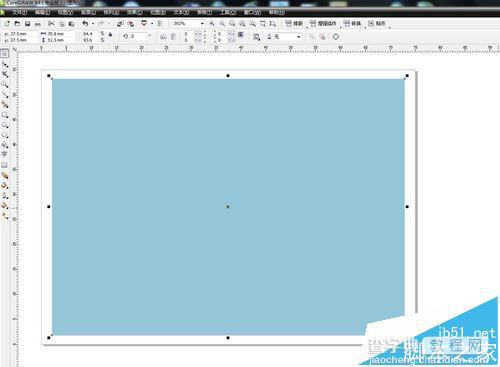Click the Cut scissors icon

[51, 24]
